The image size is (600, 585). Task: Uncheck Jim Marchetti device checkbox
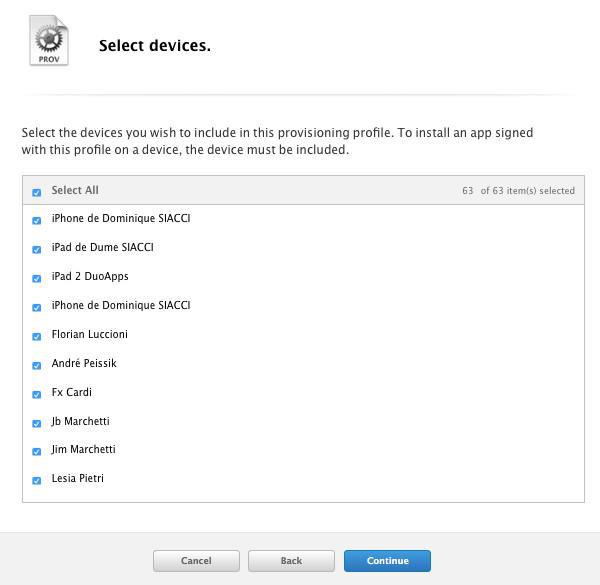pyautogui.click(x=37, y=451)
